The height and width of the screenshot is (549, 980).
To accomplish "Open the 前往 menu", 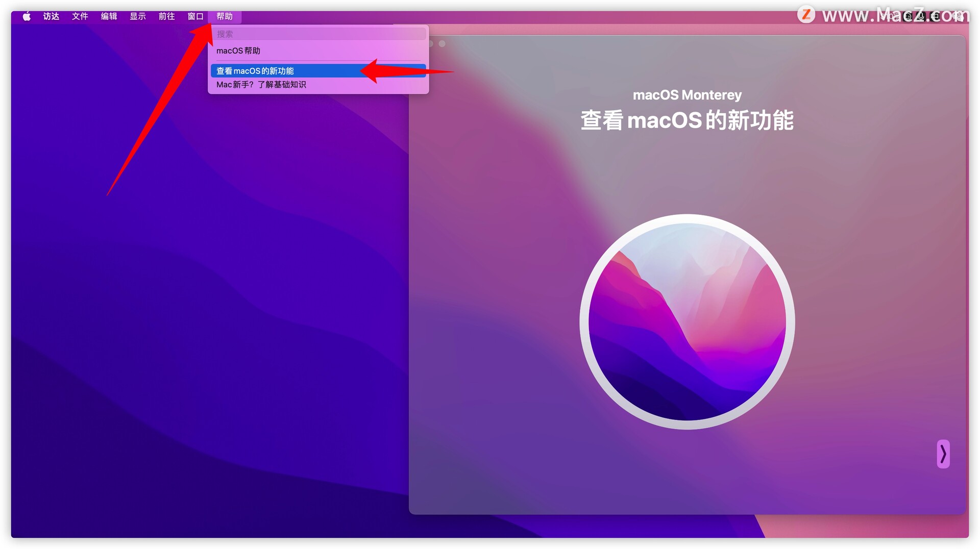I will (x=167, y=16).
